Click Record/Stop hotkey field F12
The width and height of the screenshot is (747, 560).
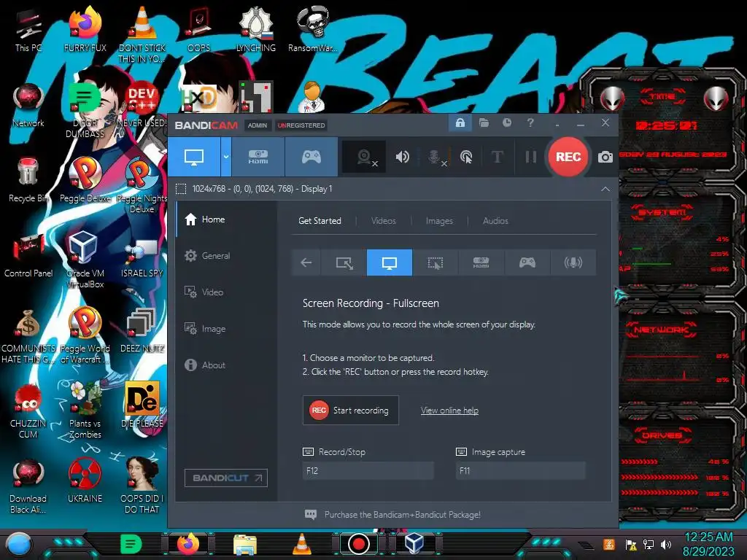pyautogui.click(x=368, y=471)
